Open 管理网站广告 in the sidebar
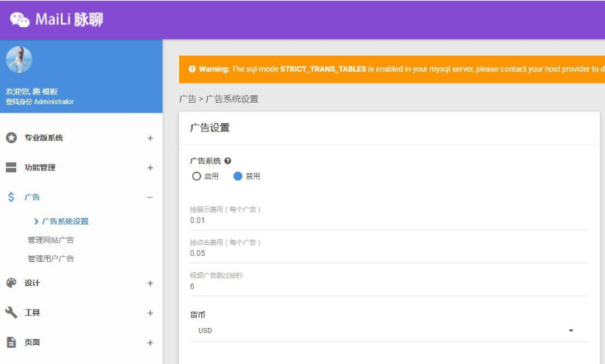Image resolution: width=605 pixels, height=364 pixels. tap(51, 240)
